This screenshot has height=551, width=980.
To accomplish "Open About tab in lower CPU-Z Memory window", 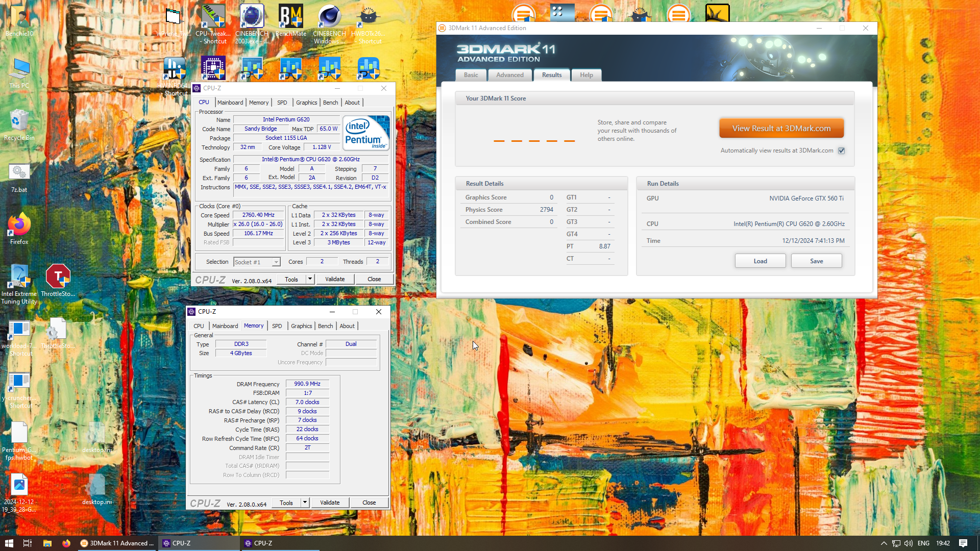I will (347, 326).
